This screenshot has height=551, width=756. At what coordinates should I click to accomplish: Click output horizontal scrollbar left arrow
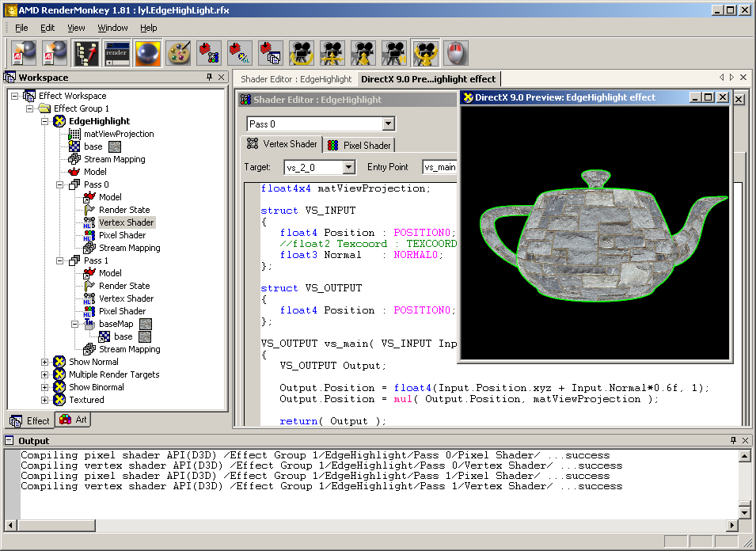10,526
